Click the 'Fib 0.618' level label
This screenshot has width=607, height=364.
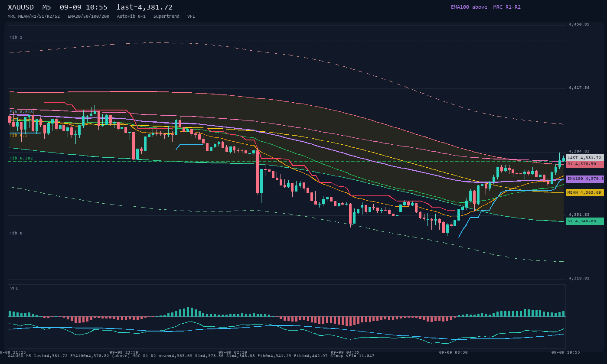pyautogui.click(x=21, y=112)
